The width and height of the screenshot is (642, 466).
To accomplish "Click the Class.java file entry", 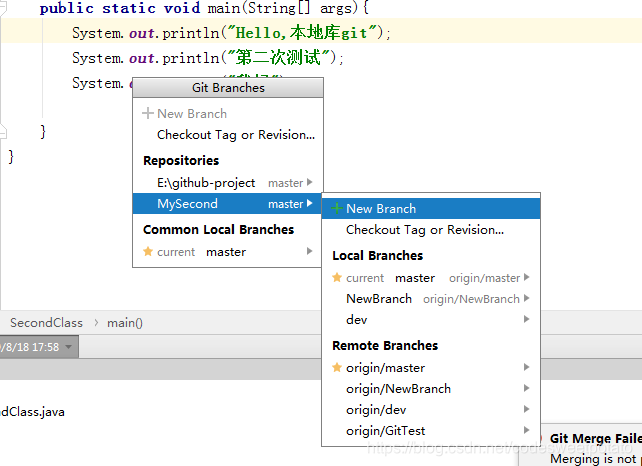I will (x=32, y=412).
